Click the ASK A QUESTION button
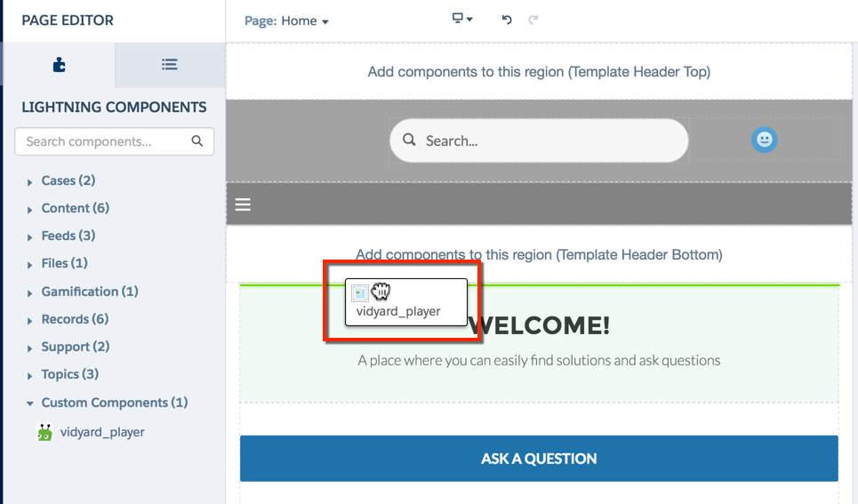 click(x=539, y=459)
